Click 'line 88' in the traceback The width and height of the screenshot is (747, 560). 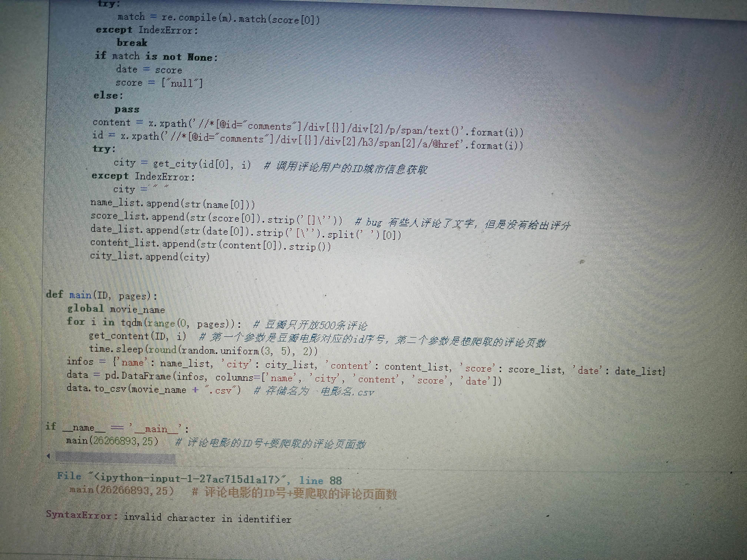coord(321,480)
